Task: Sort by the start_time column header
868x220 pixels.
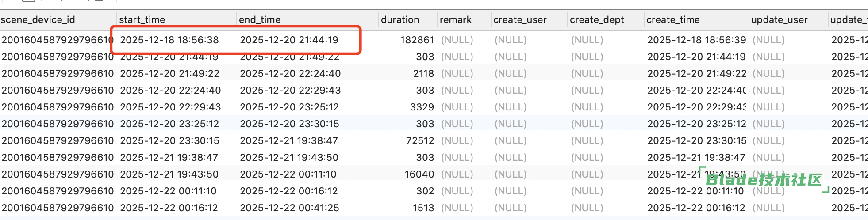Action: [142, 20]
